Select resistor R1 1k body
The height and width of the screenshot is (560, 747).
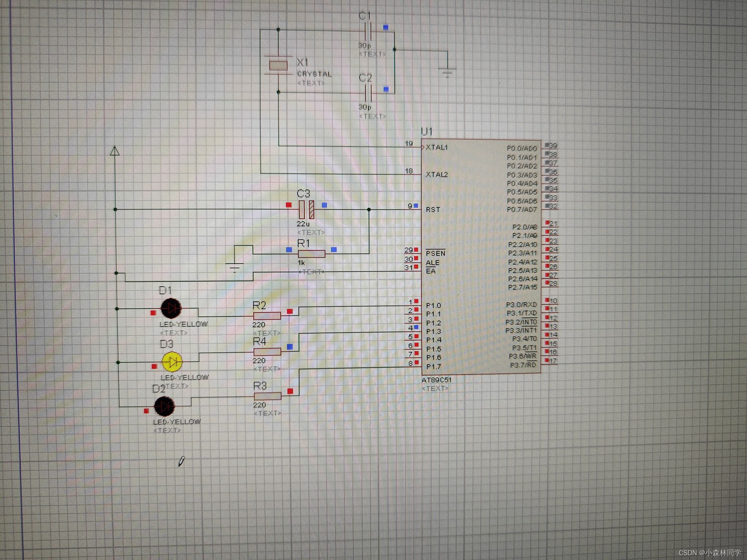(x=311, y=254)
